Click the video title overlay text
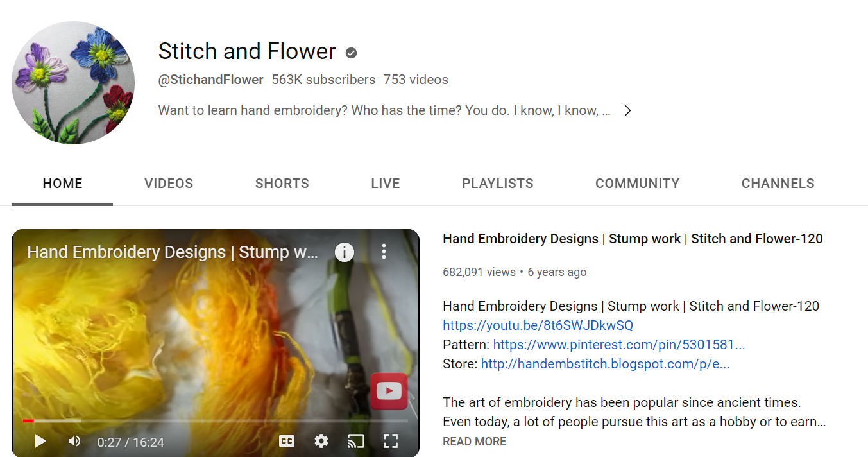Image resolution: width=868 pixels, height=457 pixels. (173, 252)
